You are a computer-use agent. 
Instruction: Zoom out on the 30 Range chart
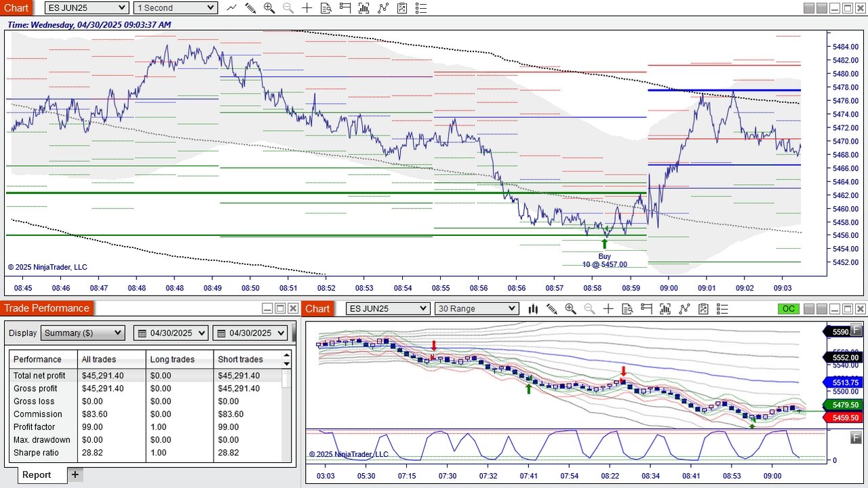(589, 309)
